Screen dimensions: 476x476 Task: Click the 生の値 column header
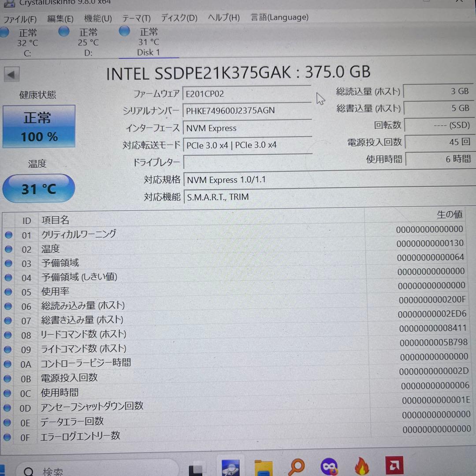(x=415, y=215)
